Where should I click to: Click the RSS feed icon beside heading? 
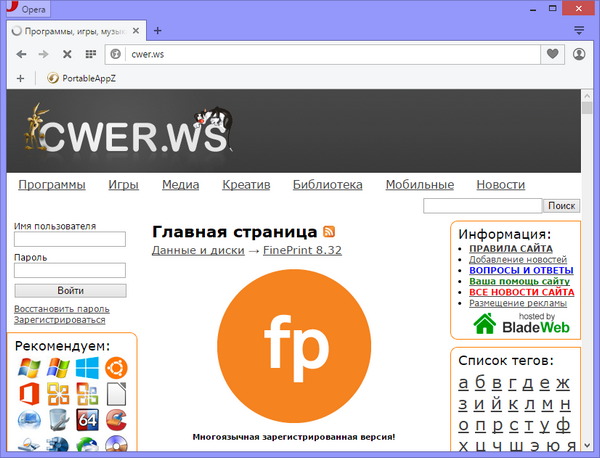329,231
